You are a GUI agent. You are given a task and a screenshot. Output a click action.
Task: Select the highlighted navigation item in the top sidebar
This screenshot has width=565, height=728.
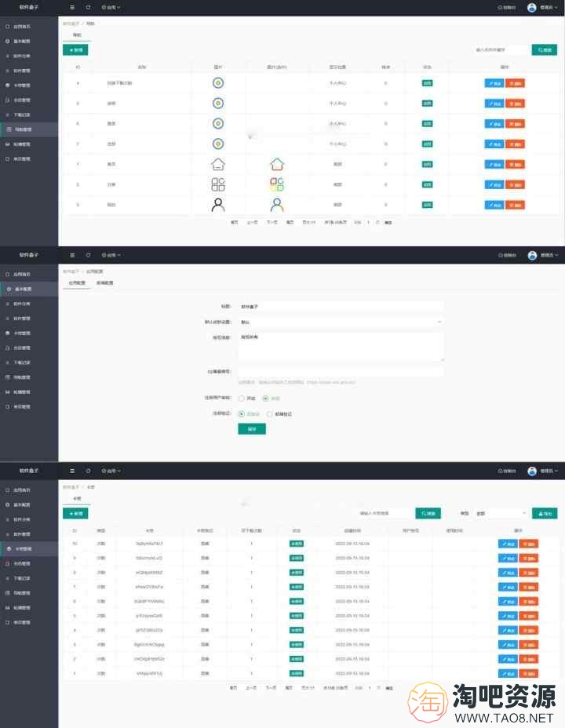point(29,129)
